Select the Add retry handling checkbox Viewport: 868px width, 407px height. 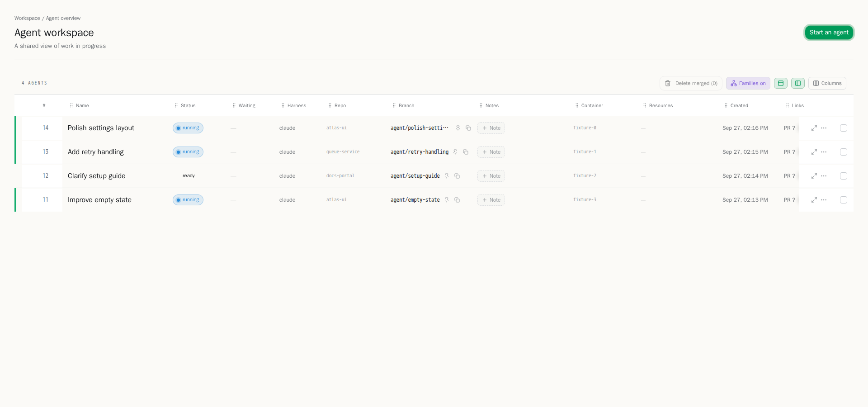tap(844, 152)
